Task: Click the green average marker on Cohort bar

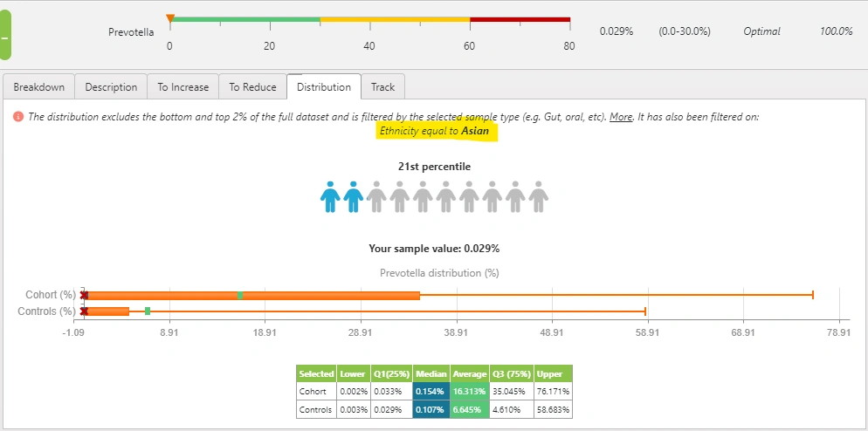Action: click(239, 296)
